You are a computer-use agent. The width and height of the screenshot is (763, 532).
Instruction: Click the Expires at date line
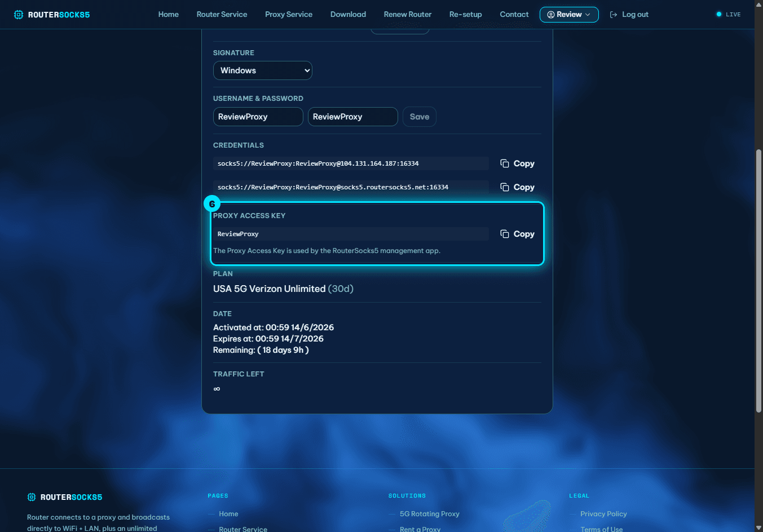pos(268,339)
